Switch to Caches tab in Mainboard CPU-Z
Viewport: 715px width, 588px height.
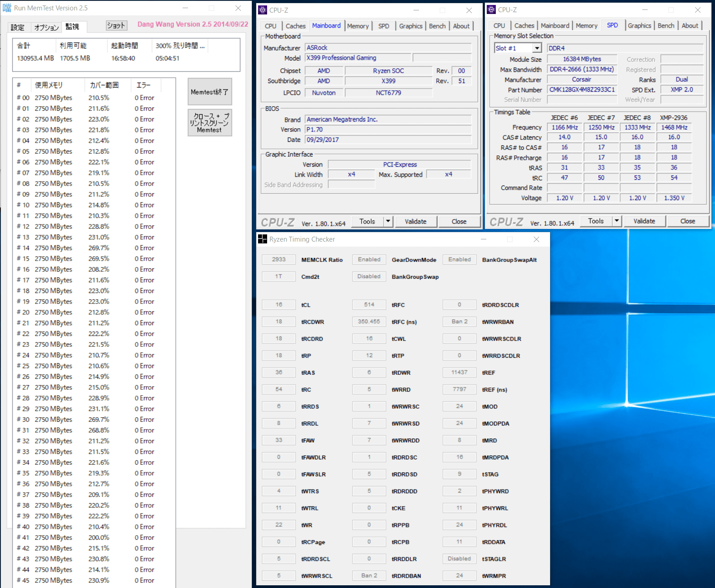pos(296,26)
